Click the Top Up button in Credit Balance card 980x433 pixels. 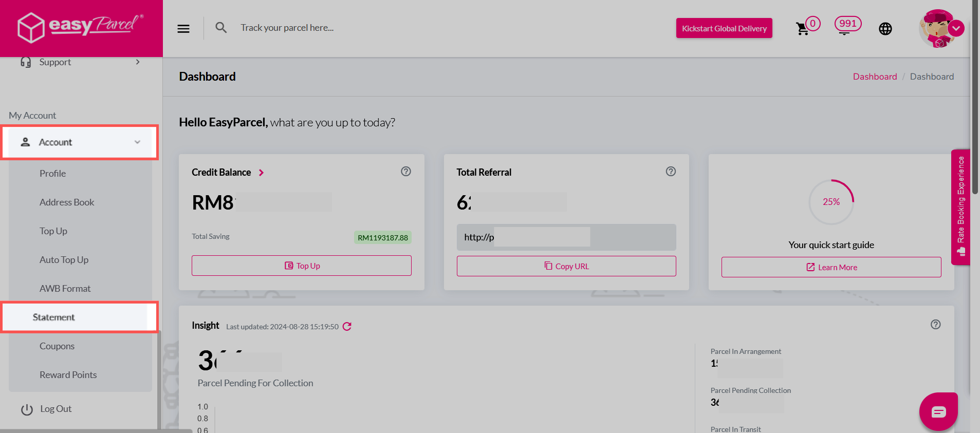[302, 266]
